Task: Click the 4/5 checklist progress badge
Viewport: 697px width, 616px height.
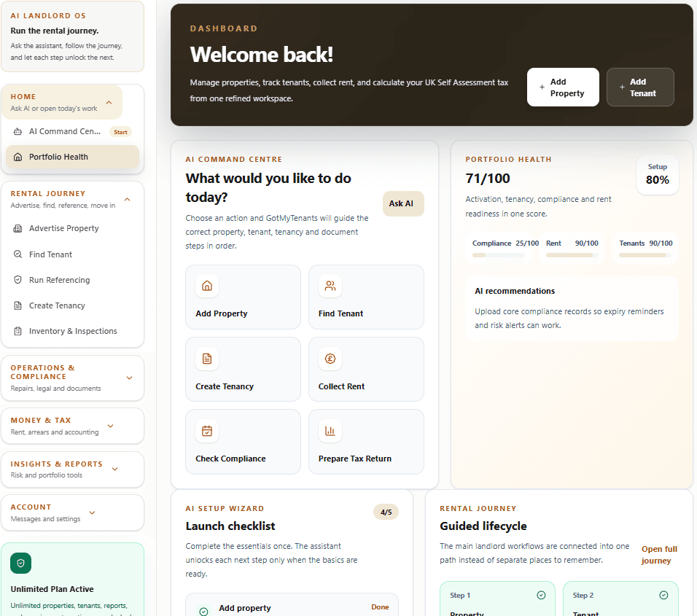Action: click(386, 512)
